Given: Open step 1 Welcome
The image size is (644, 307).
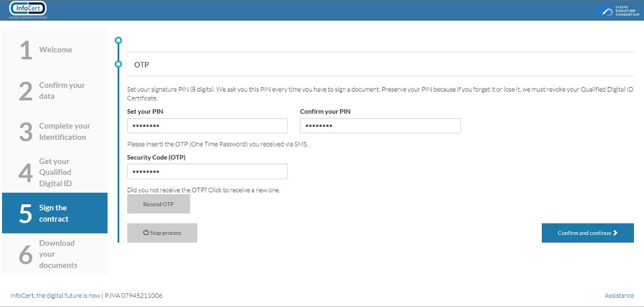Looking at the screenshot, I should click(55, 50).
